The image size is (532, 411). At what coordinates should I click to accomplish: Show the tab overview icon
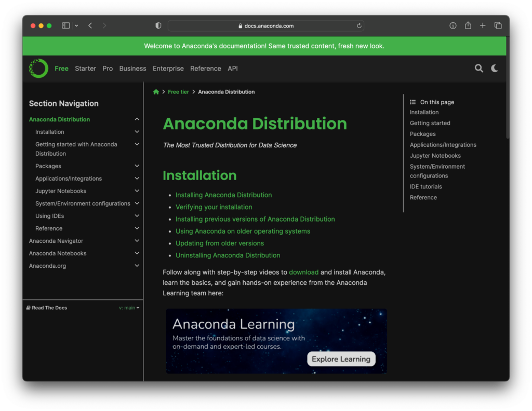[498, 25]
